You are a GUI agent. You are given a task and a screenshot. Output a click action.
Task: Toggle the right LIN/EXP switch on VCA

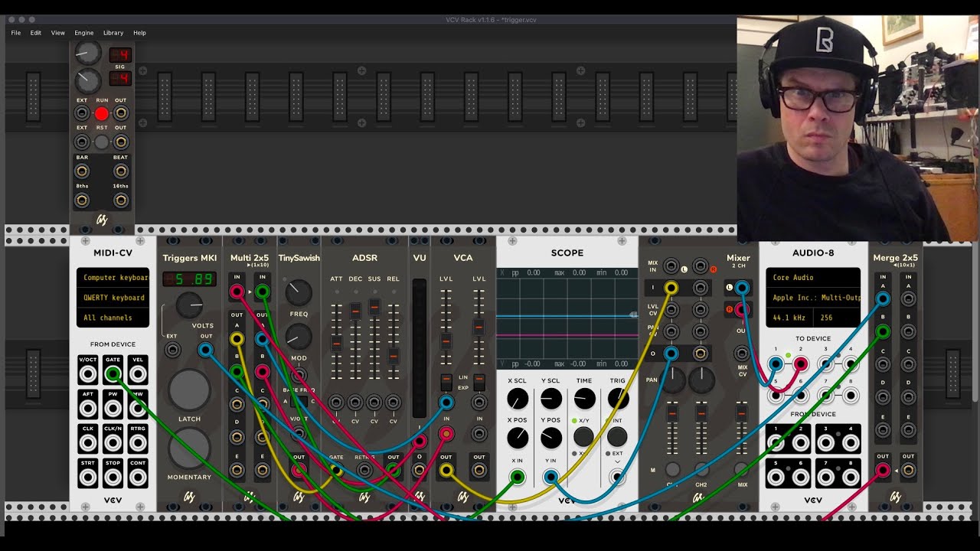[479, 381]
